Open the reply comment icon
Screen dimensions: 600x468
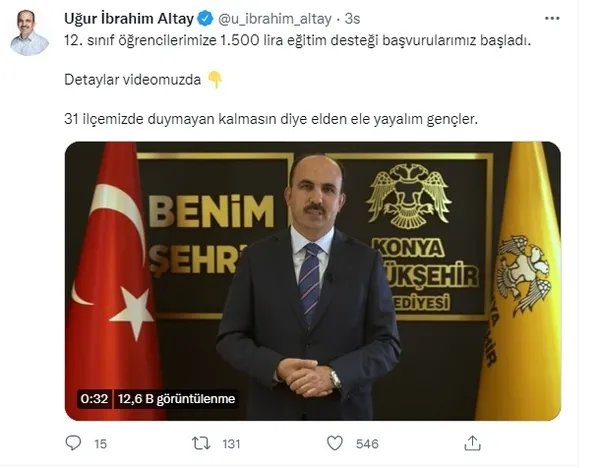[73, 443]
